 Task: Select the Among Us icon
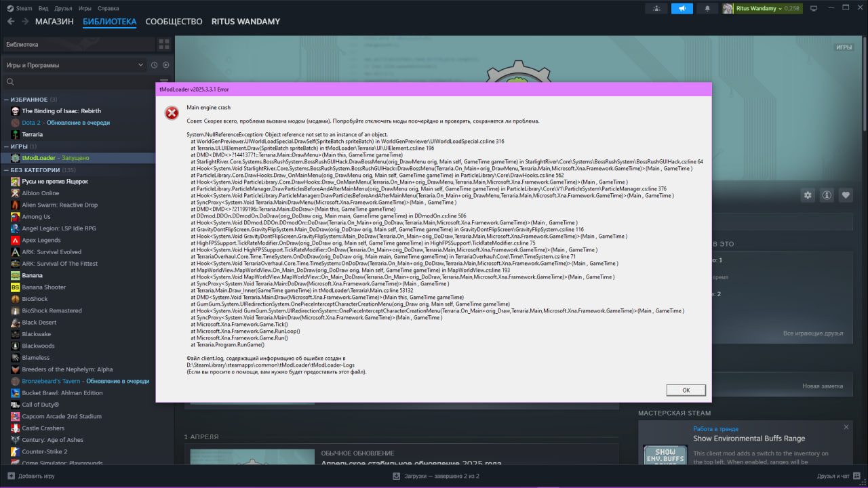tap(16, 217)
